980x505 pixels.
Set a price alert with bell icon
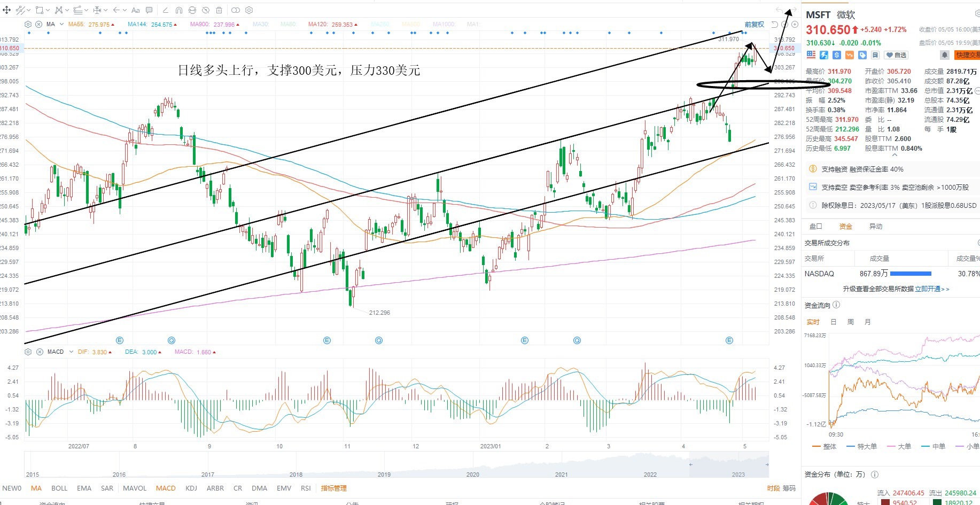[x=945, y=55]
